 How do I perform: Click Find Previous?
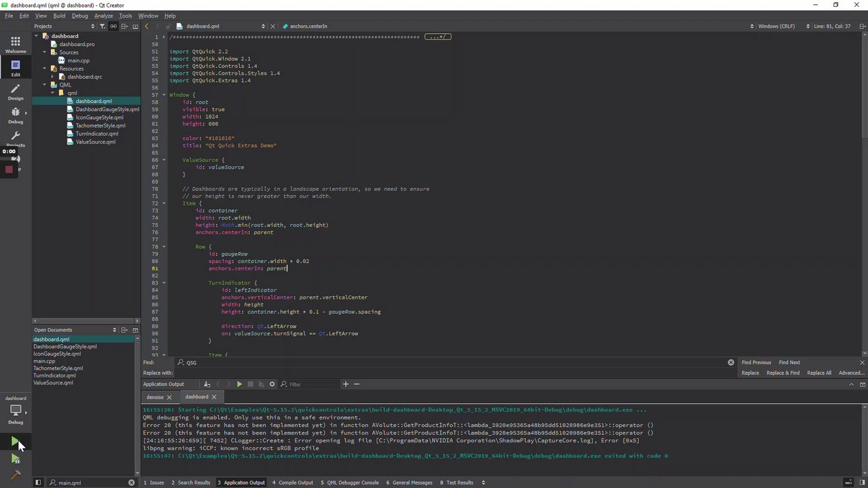click(756, 363)
